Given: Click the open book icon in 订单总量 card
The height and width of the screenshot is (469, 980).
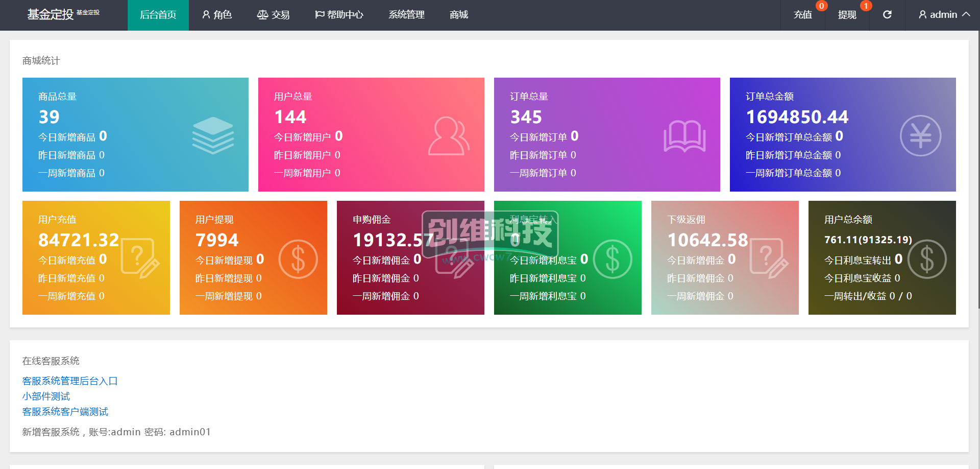Looking at the screenshot, I should (x=684, y=136).
